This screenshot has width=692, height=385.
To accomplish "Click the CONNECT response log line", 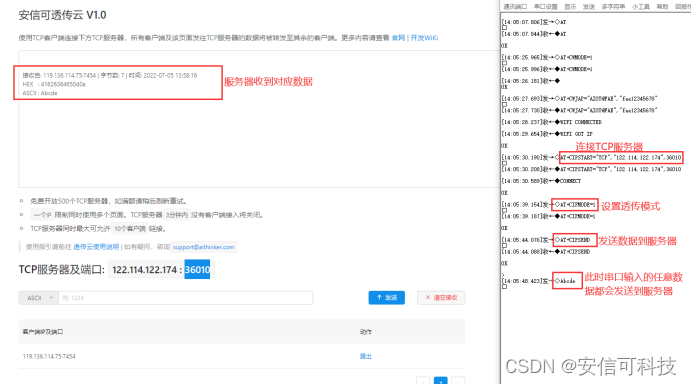I will pyautogui.click(x=541, y=181).
